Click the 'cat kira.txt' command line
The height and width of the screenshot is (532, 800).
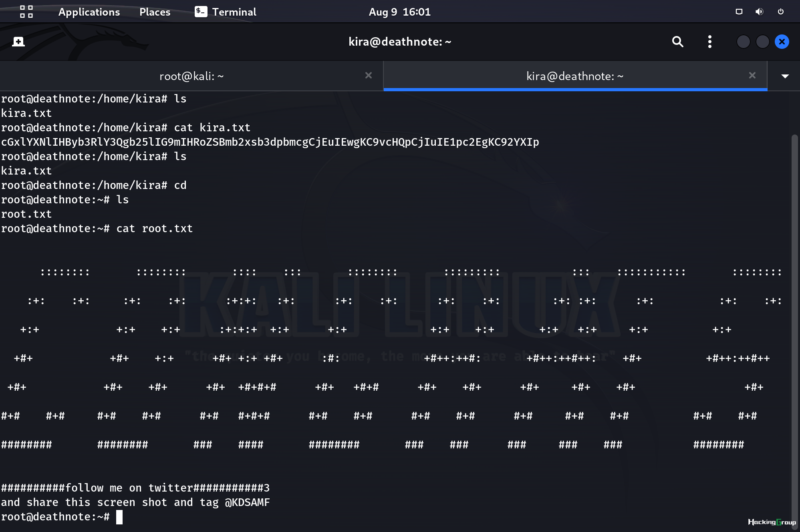(126, 128)
